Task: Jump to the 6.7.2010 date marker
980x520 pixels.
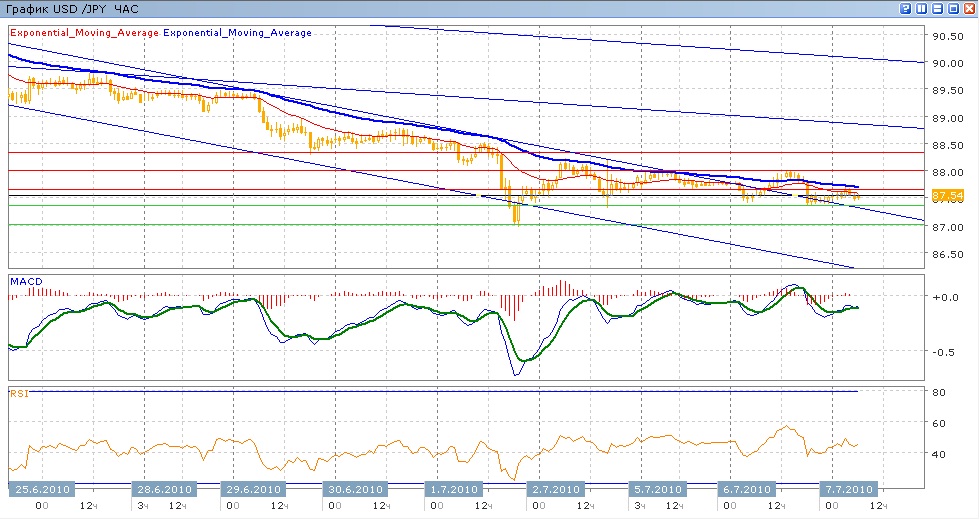Action: (745, 490)
